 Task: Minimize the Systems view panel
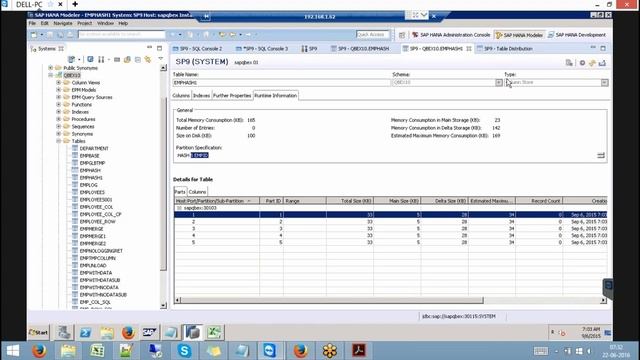149,48
